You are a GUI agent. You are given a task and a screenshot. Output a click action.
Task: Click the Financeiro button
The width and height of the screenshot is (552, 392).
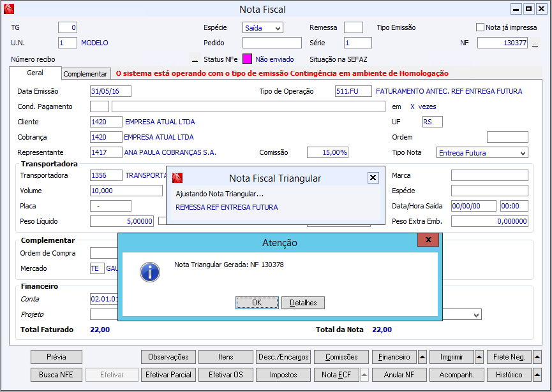(x=394, y=357)
